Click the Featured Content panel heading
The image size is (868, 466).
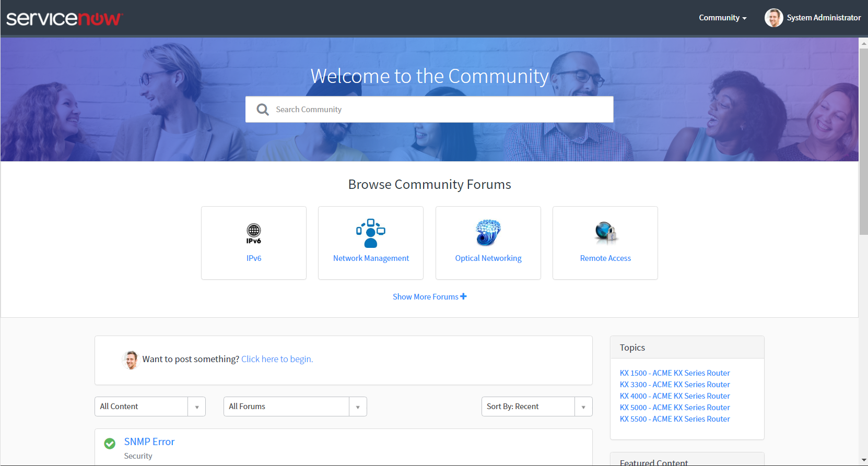click(x=654, y=462)
